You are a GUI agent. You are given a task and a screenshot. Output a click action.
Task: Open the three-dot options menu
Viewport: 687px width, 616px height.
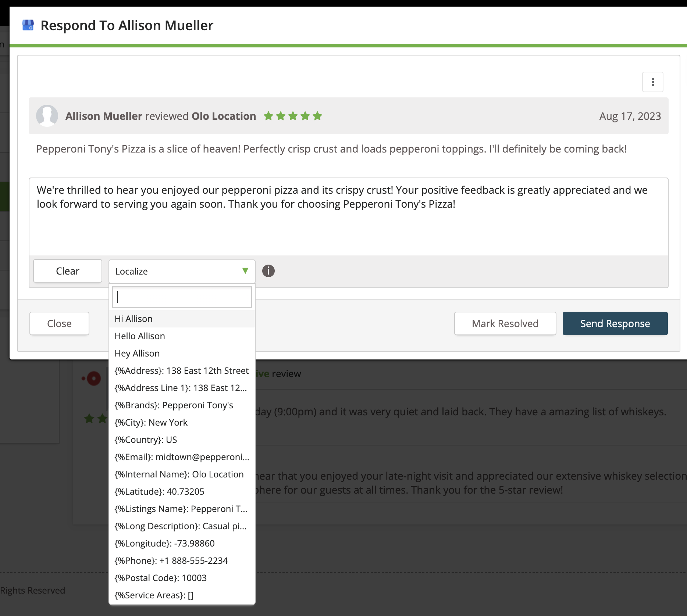[x=652, y=82]
